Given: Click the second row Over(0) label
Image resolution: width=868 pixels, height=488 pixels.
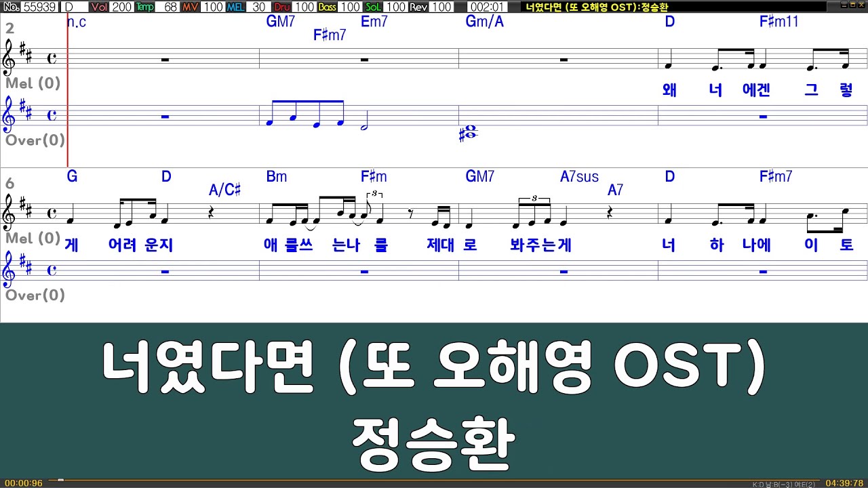Looking at the screenshot, I should tap(35, 296).
